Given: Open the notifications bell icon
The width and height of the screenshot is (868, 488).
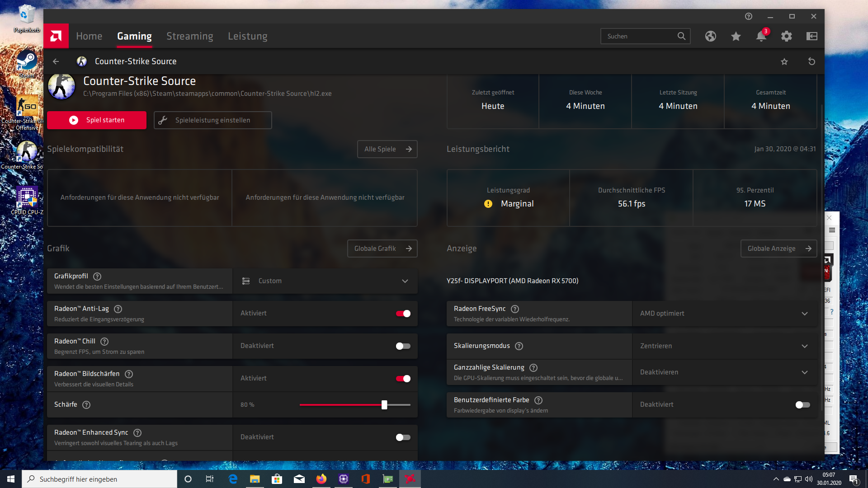Looking at the screenshot, I should (x=761, y=36).
